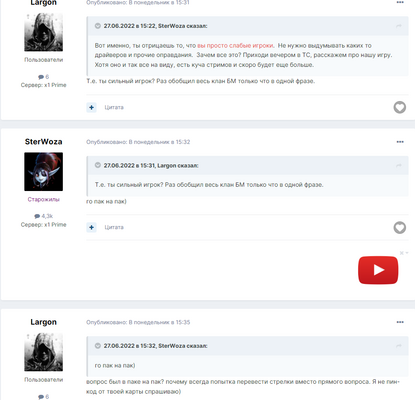Go to quoted SterWoza post via arrow icon
415x400 pixels.
tap(399, 26)
